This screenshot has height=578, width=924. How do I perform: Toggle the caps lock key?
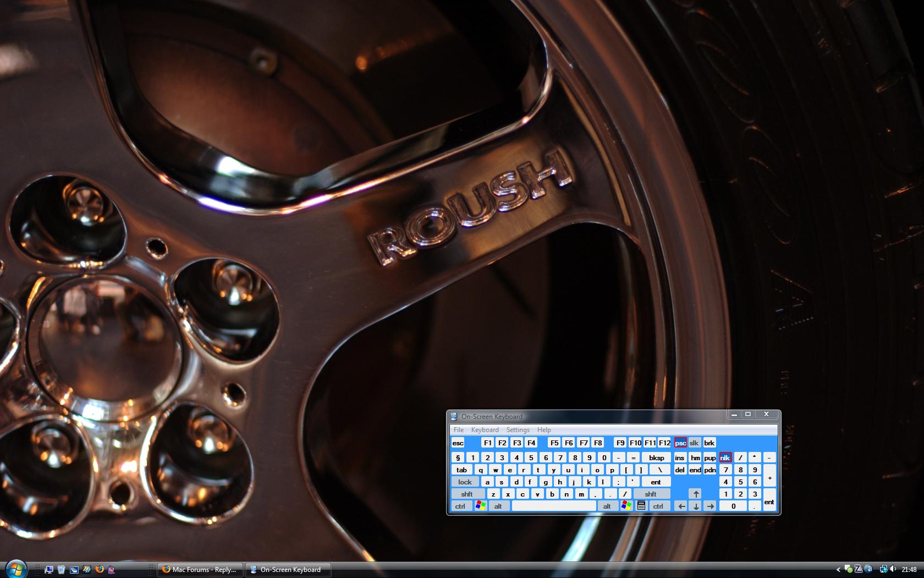[x=465, y=482]
